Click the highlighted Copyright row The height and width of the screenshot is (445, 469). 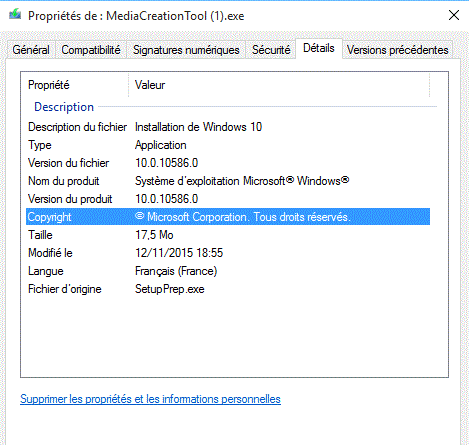click(228, 217)
